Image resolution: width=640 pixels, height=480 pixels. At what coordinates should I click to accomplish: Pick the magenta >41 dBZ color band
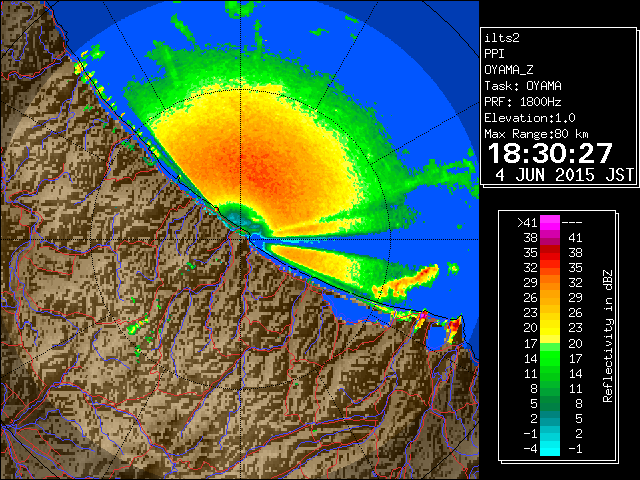[x=550, y=223]
